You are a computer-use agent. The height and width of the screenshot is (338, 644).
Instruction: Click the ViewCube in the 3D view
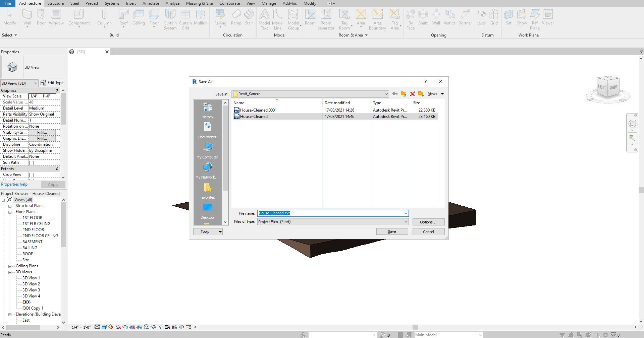click(608, 88)
